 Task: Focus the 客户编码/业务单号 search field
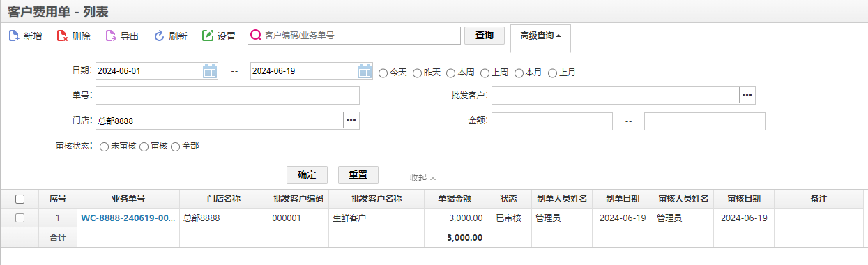354,36
